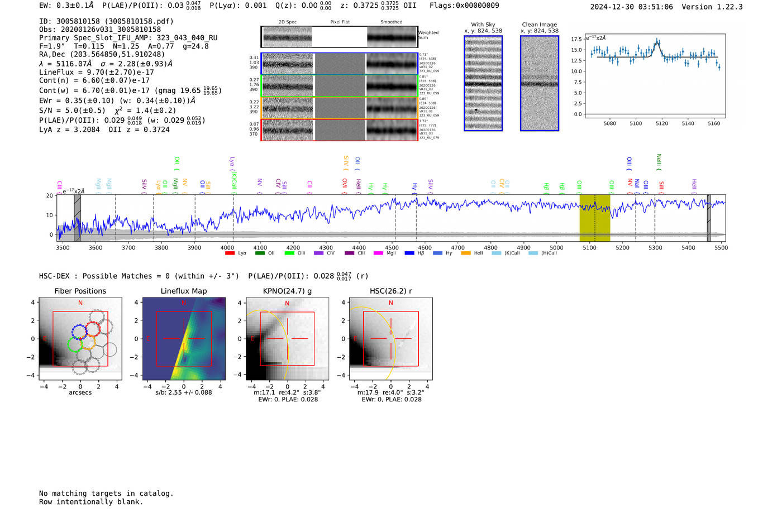The width and height of the screenshot is (782, 532).
Task: Click the 'No matching targets in catalog.' text
Action: [x=106, y=493]
